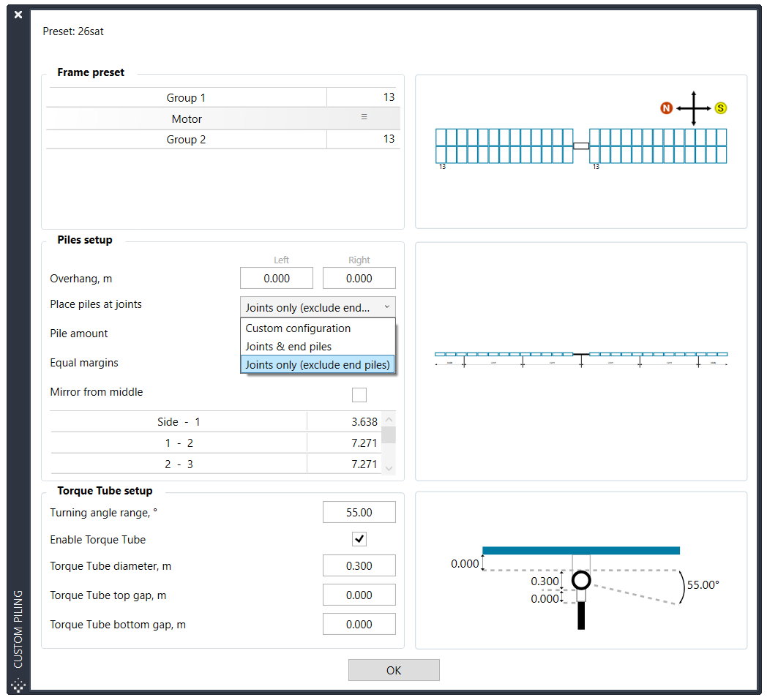
Task: Click the pile spacing list scroll-up arrow
Action: click(x=389, y=420)
